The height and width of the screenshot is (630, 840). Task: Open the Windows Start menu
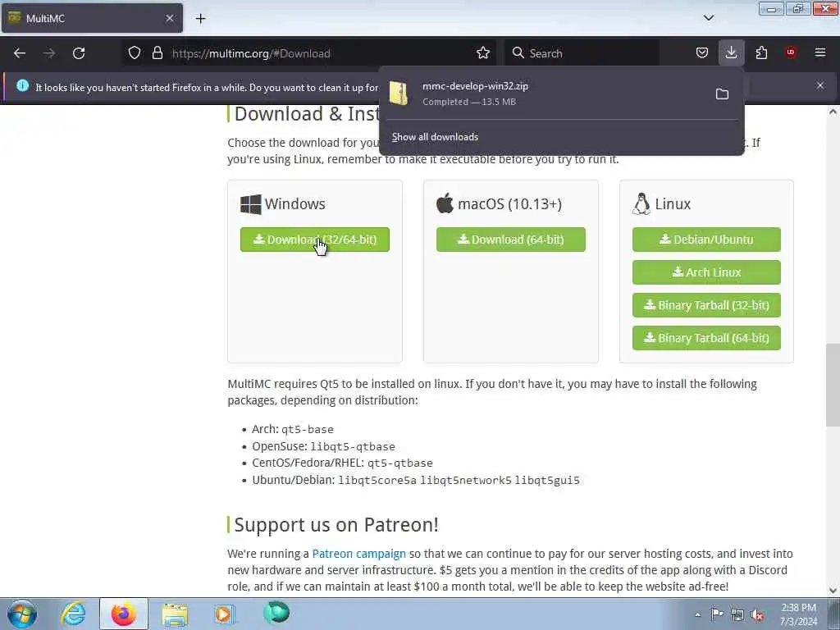pyautogui.click(x=22, y=614)
